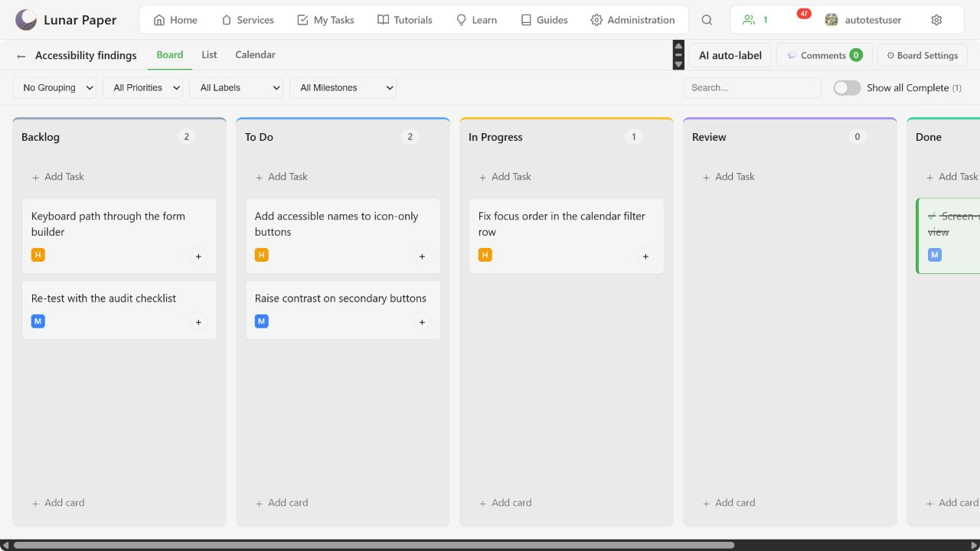Screen dimensions: 980x551
Task: Open the "Raise contrast on secondary buttons" card title
Action: [341, 298]
